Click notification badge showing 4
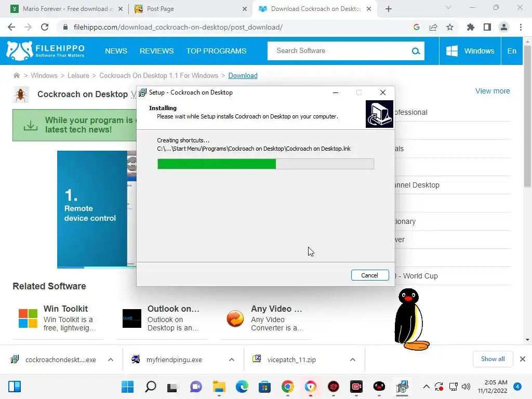The height and width of the screenshot is (399, 532). pyautogui.click(x=517, y=387)
